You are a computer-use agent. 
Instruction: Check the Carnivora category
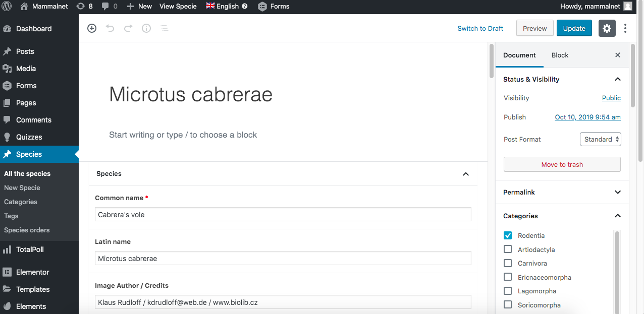tap(508, 263)
